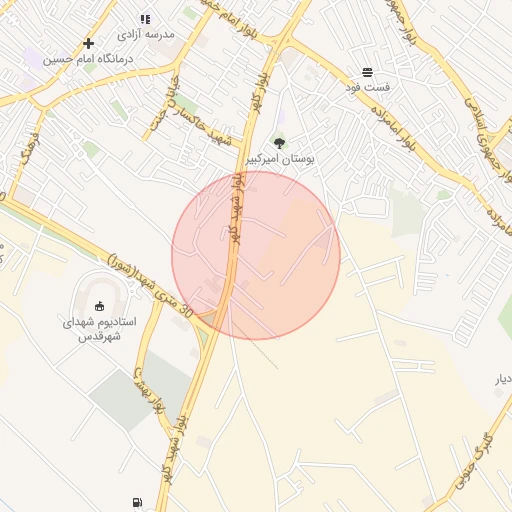Select the فرهنگ street label
Viewport: 512px width, 512px height.
pyautogui.click(x=30, y=149)
